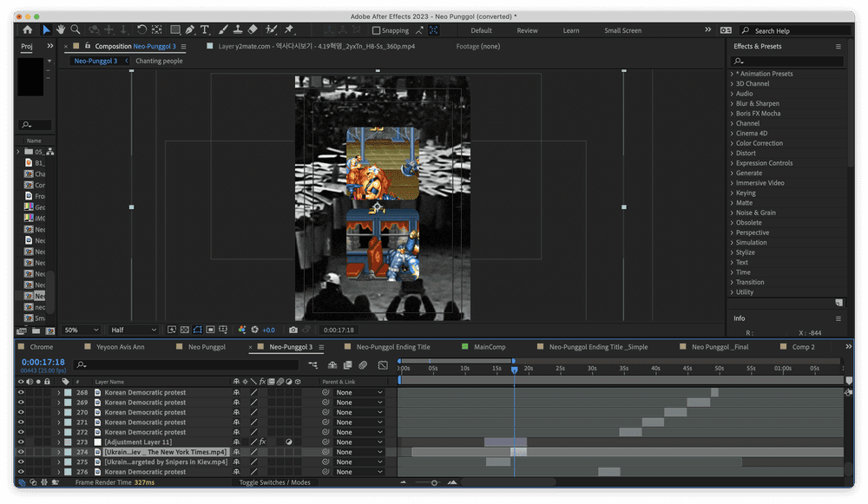868x504 pixels.
Task: Toggle Fast Previews icon in viewer
Action: coord(172,330)
